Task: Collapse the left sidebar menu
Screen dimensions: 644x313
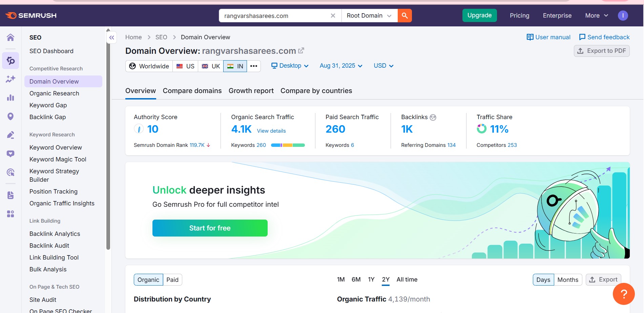Action: click(x=112, y=38)
